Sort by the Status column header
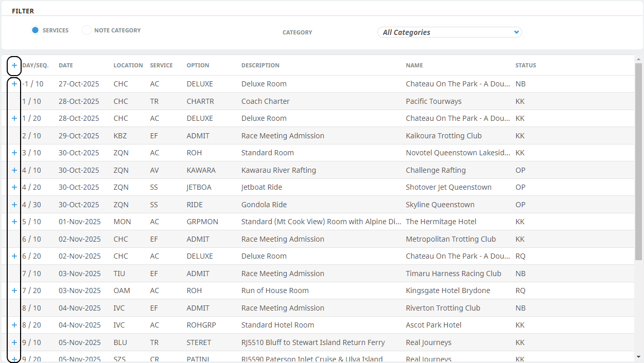The height and width of the screenshot is (363, 644). 526,65
